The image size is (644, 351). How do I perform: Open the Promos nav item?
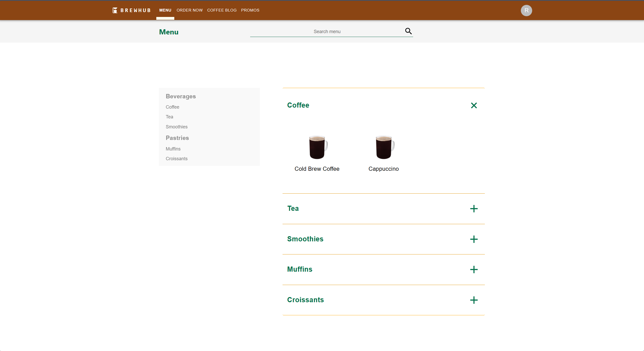point(250,10)
